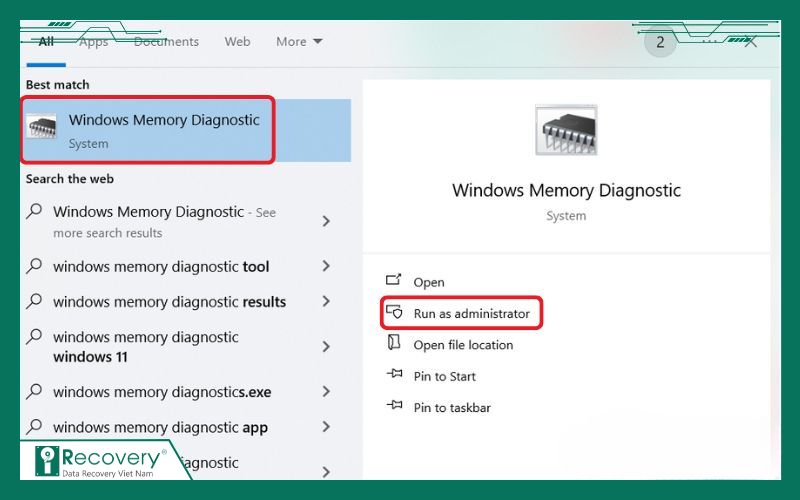Choose Pin to Start
The image size is (800, 500).
click(x=444, y=377)
